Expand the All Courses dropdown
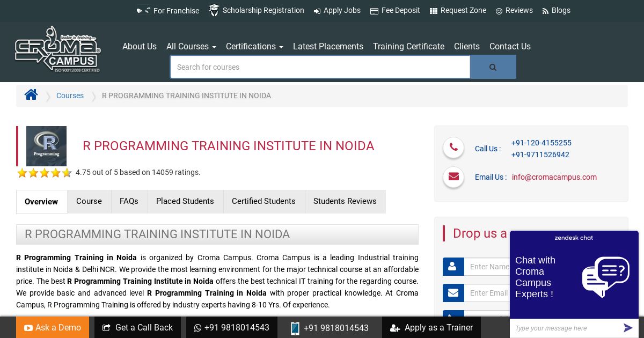Screen dimensions: 644x338 pos(191,46)
